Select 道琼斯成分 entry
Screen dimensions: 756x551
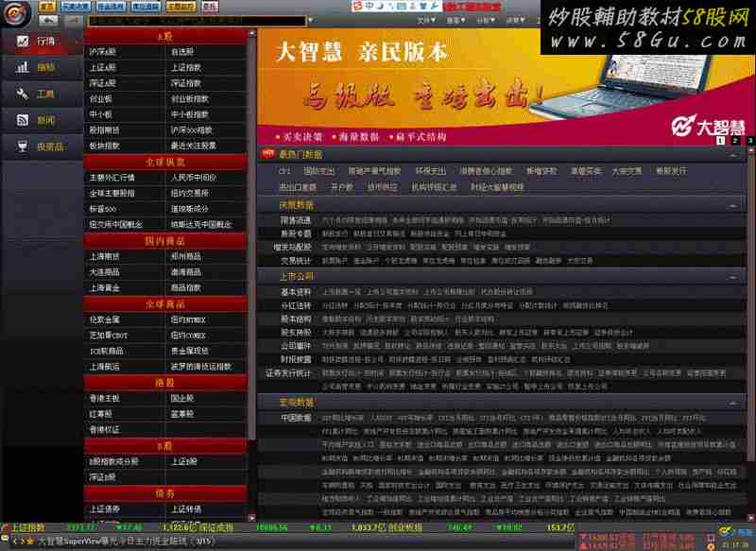pyautogui.click(x=190, y=209)
